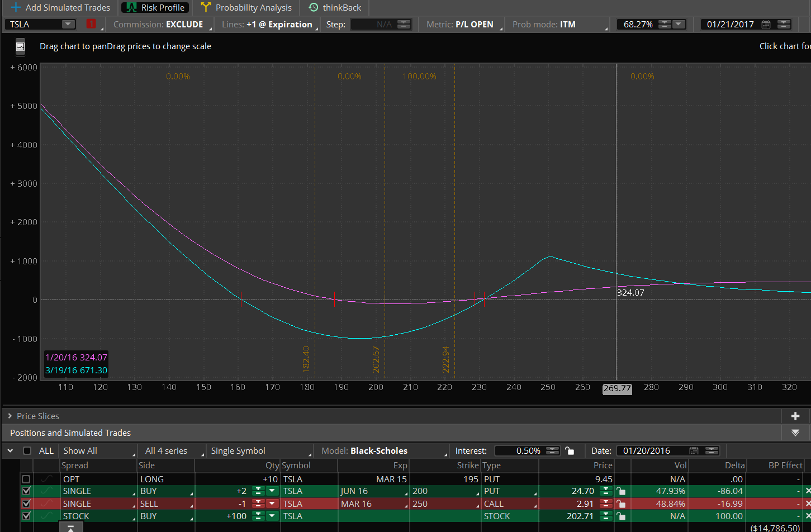Expand the Price Slices section
811x532 pixels.
[x=10, y=416]
